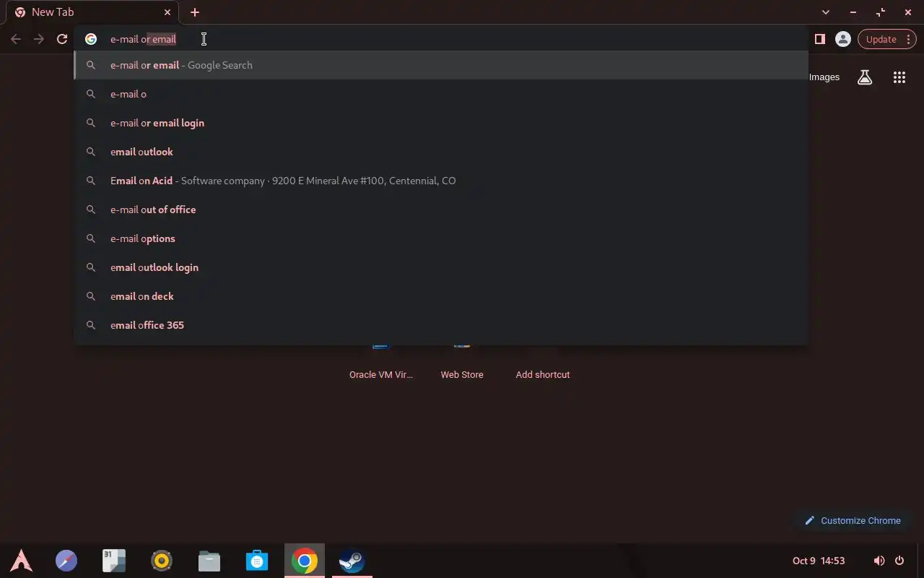924x578 pixels.
Task: Open the yellow disc music app in the taskbar
Action: coord(162,561)
